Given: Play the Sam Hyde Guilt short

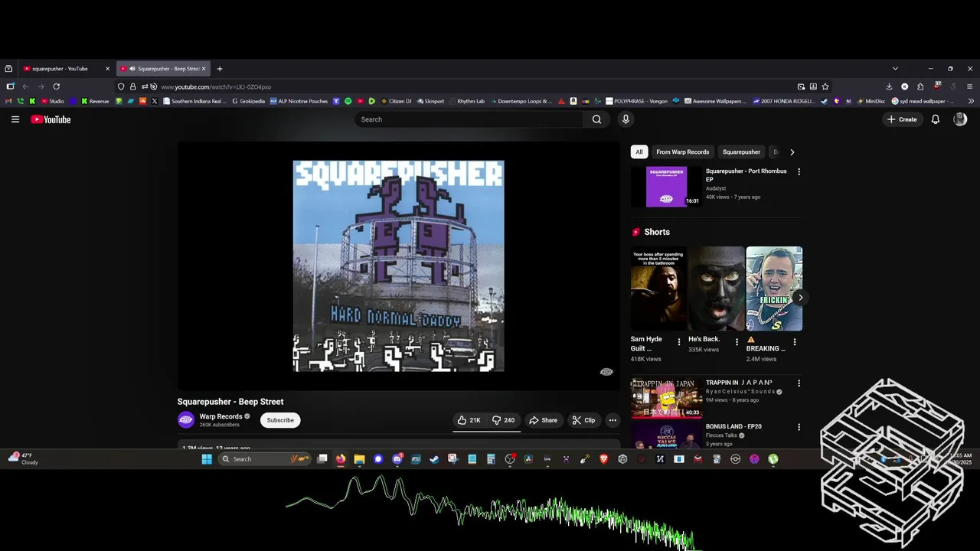Looking at the screenshot, I should [658, 289].
